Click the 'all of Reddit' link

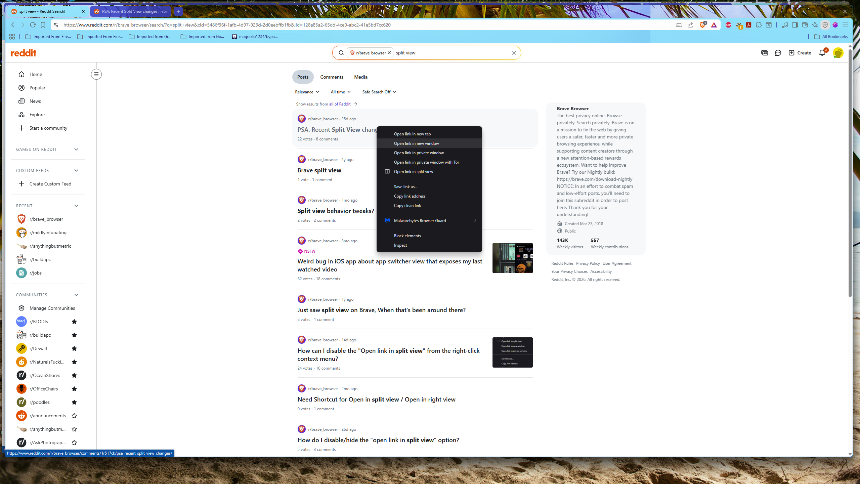340,104
